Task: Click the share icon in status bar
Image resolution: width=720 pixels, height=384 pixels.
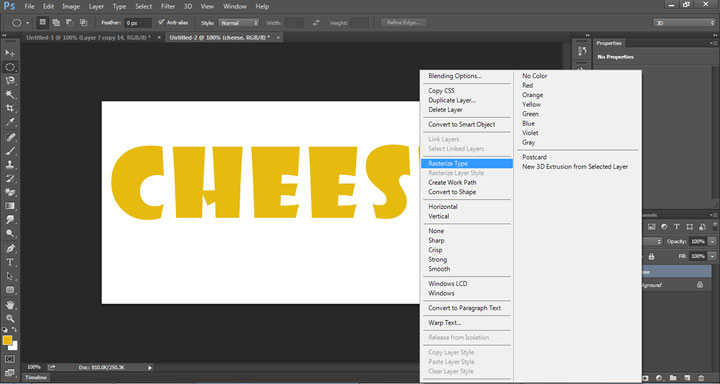Action: pyautogui.click(x=51, y=367)
